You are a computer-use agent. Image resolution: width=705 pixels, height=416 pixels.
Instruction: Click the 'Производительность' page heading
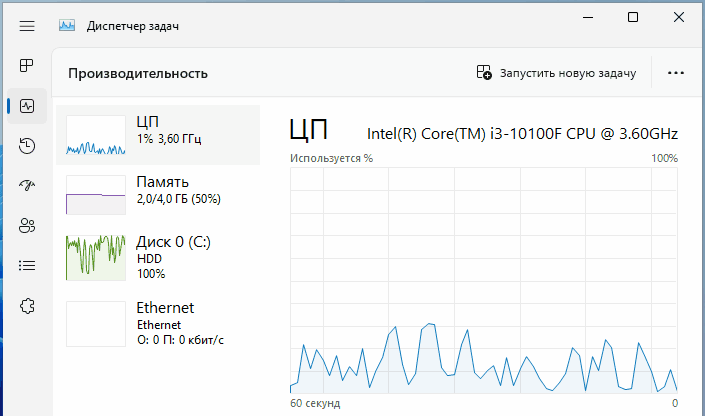coord(138,74)
